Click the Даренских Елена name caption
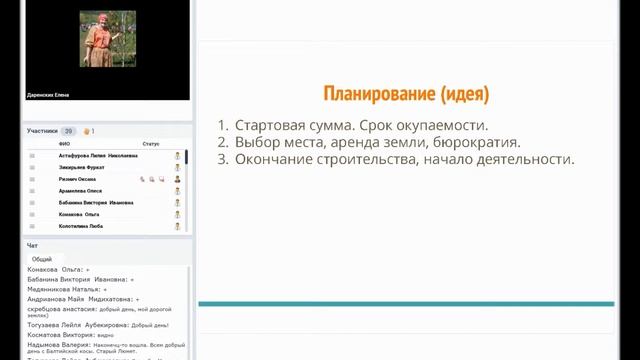Viewport: 640px width, 360px height. coord(48,95)
